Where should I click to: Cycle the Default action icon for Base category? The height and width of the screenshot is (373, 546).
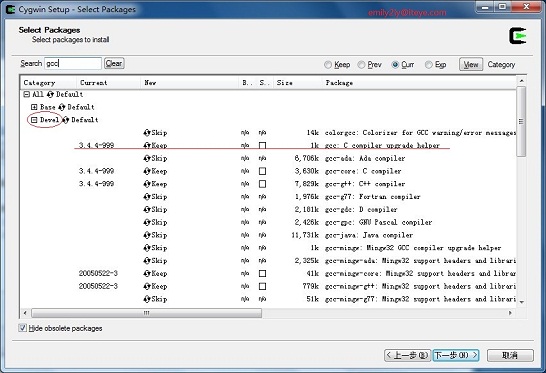(x=62, y=107)
